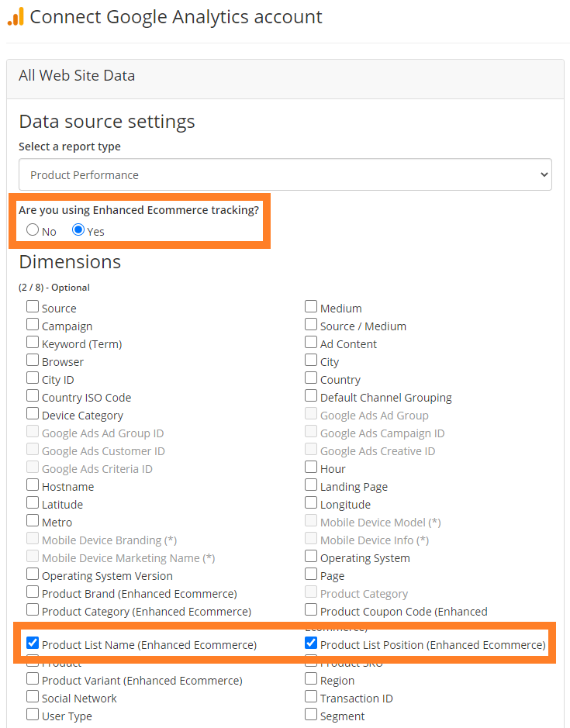Select the User Type checkbox
Viewport: 570px width, 728px height.
pyautogui.click(x=33, y=714)
